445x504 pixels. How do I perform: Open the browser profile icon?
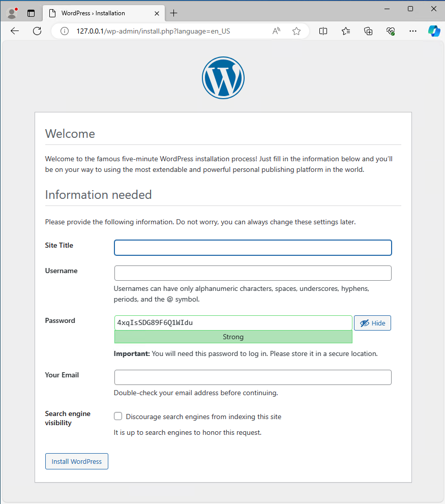pos(12,13)
